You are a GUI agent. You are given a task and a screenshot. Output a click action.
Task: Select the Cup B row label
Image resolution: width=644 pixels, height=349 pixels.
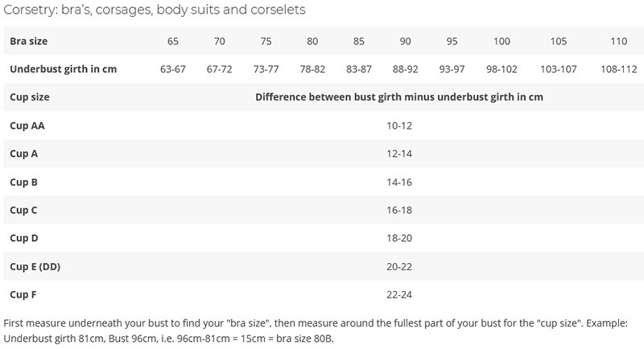point(24,182)
